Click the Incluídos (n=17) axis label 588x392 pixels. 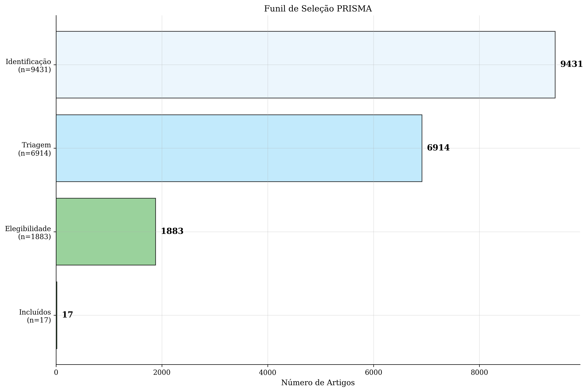35,316
